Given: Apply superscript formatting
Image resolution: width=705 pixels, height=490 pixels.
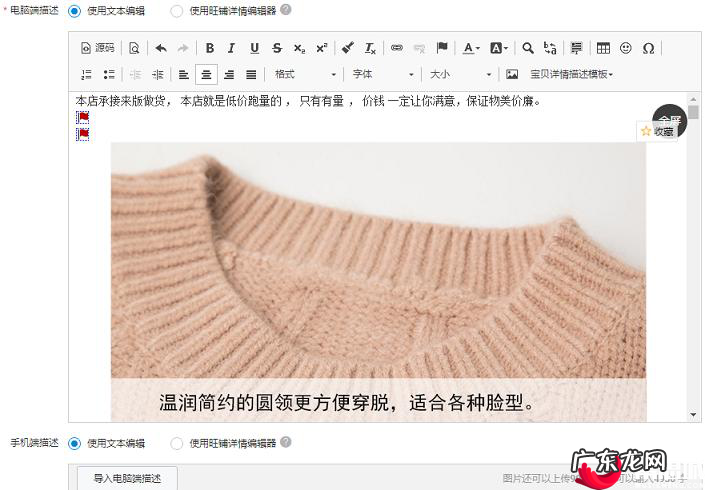Looking at the screenshot, I should point(321,48).
